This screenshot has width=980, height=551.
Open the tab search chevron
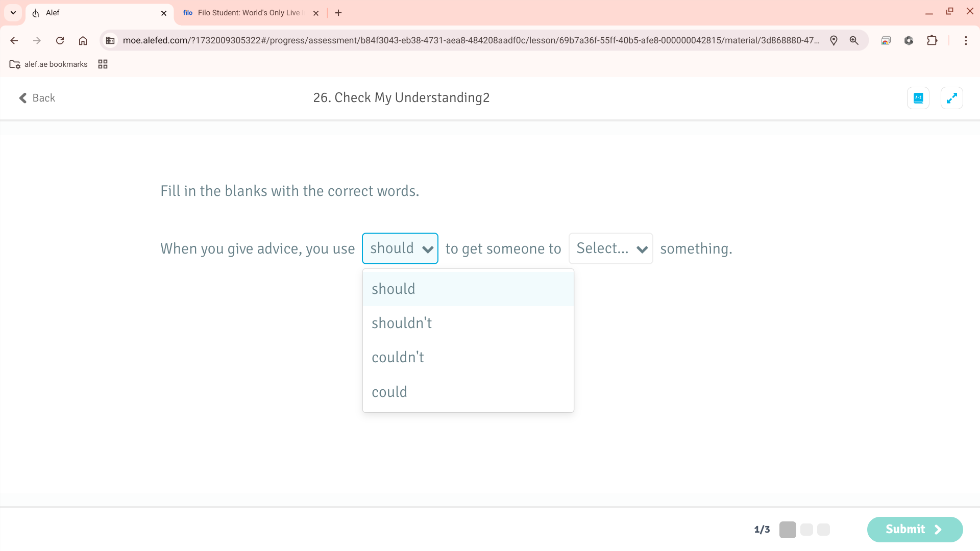(13, 13)
